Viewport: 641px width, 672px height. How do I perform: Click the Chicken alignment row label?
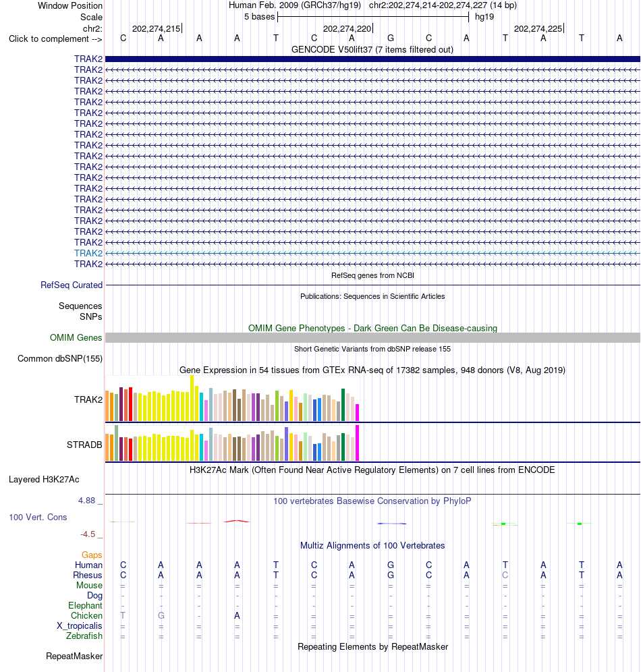[86, 616]
